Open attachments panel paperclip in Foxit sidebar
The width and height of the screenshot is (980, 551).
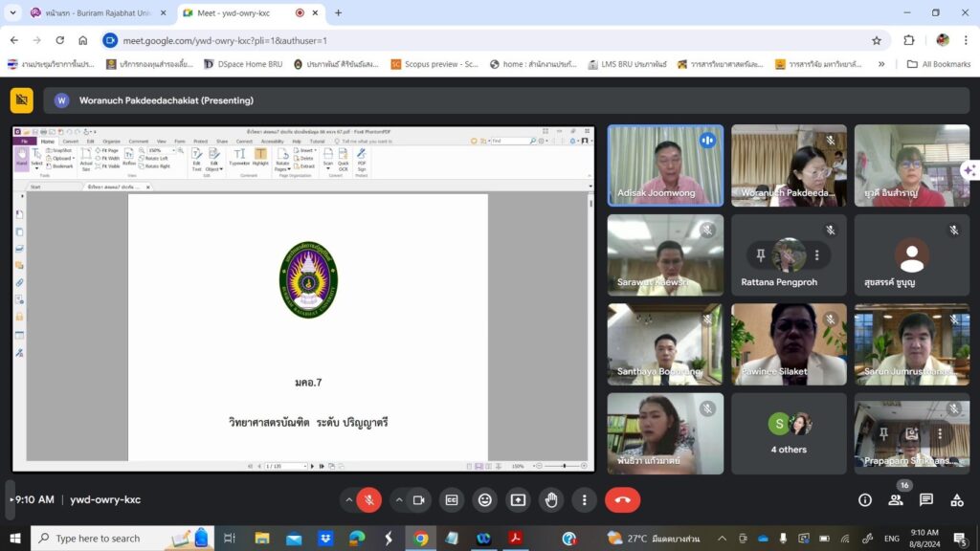20,283
